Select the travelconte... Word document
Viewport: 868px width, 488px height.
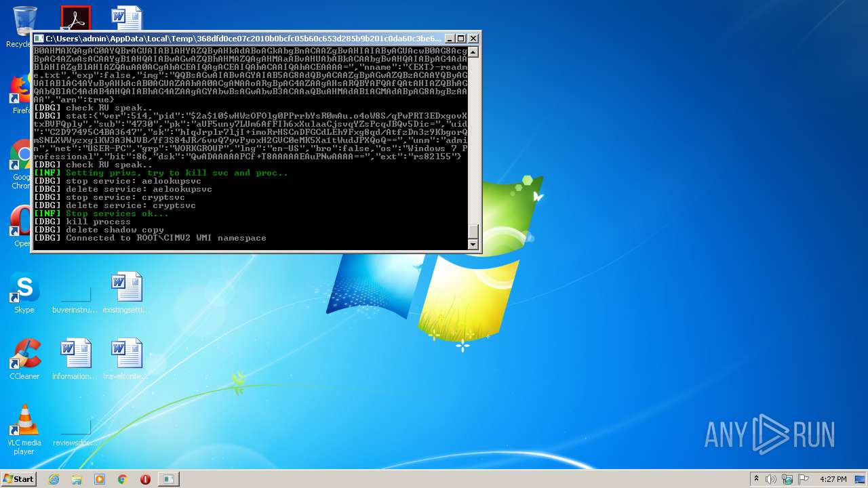(126, 359)
